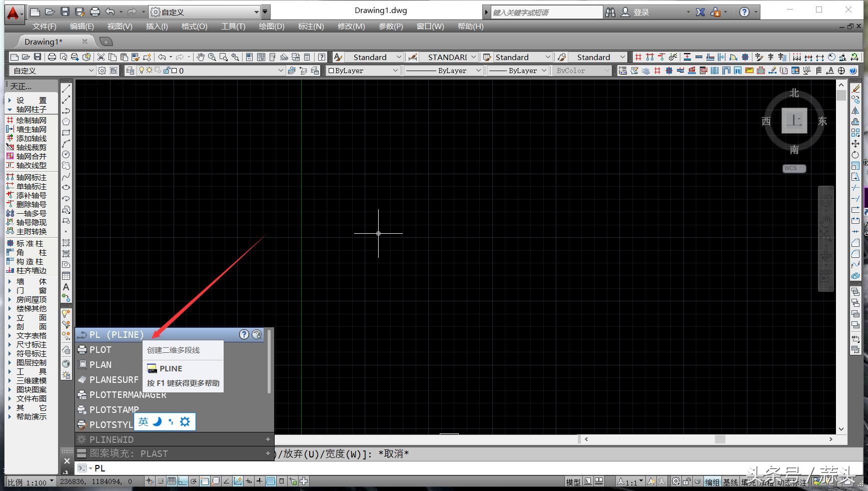
Task: Open the Layer Properties Manager icon
Action: coord(130,71)
